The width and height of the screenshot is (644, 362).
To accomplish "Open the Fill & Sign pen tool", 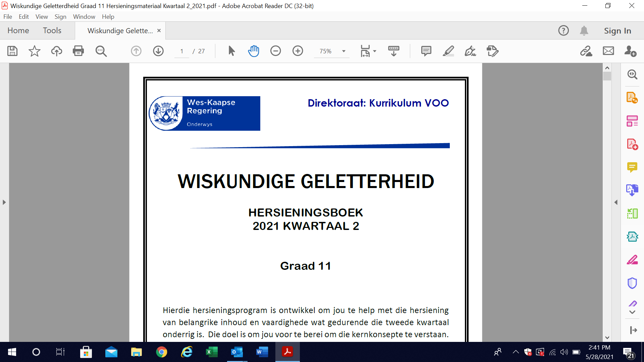I will point(470,51).
